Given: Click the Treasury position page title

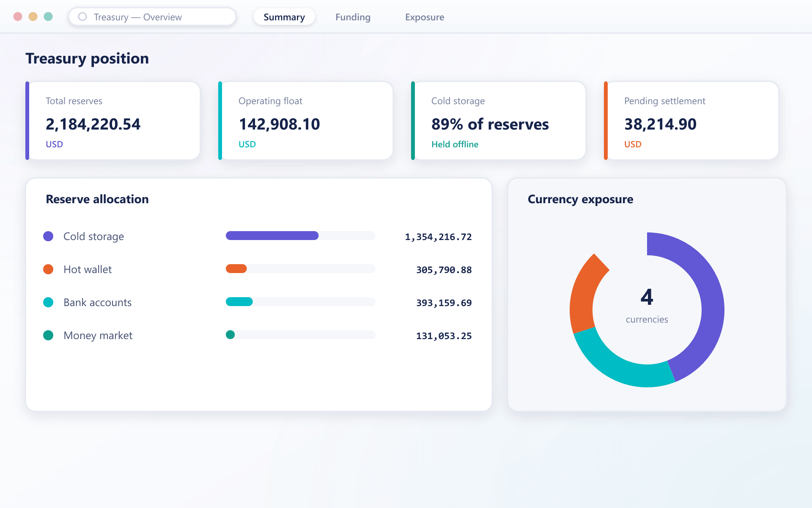Looking at the screenshot, I should pos(87,58).
